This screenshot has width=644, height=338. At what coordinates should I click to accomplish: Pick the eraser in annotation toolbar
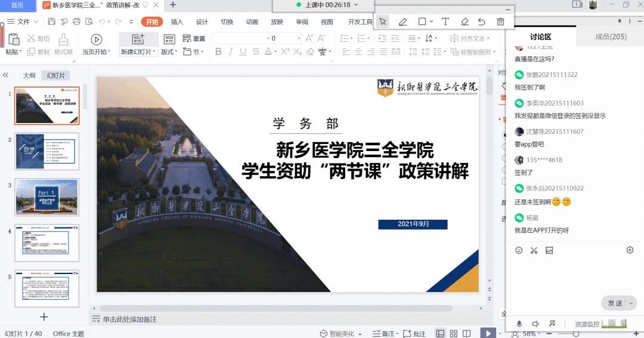465,21
